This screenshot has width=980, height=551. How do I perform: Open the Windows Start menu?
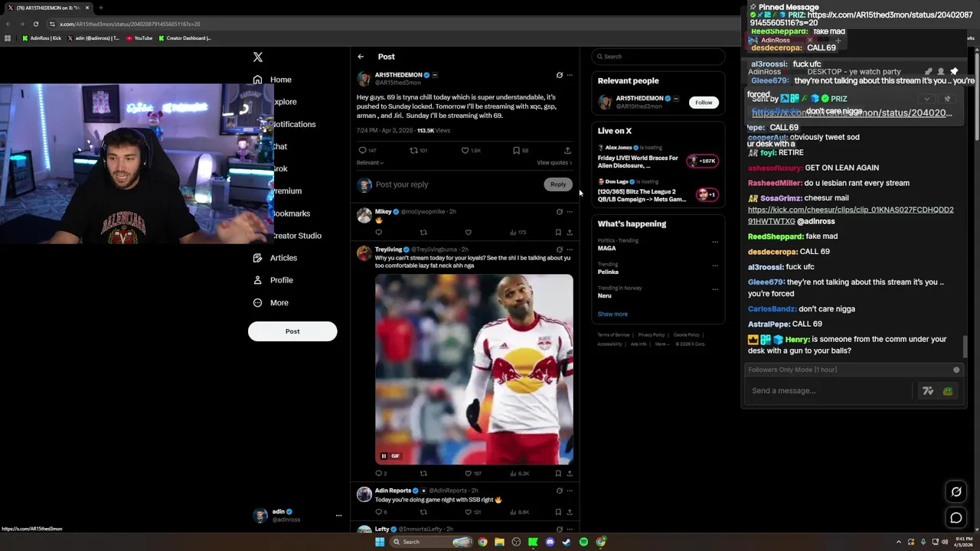379,542
